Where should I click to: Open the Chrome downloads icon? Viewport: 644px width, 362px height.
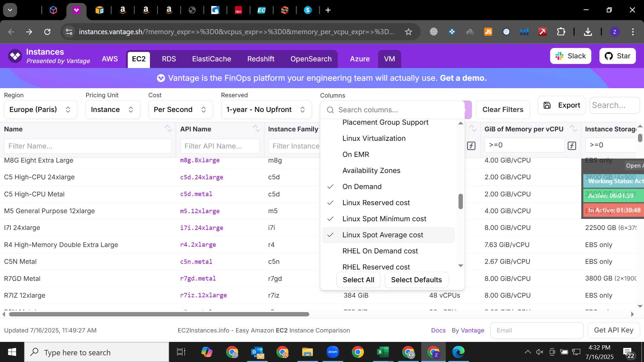588,32
